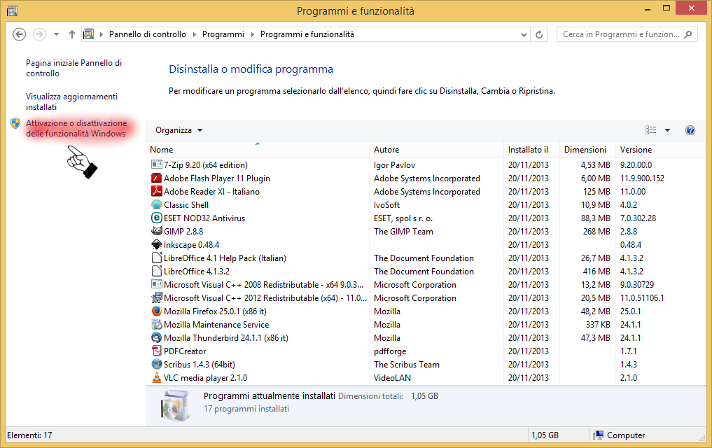Sort by the Versione column header
The width and height of the screenshot is (712, 448).
coord(661,149)
